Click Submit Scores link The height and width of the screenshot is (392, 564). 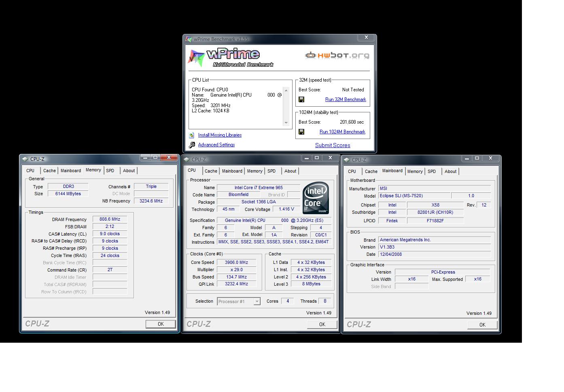333,145
